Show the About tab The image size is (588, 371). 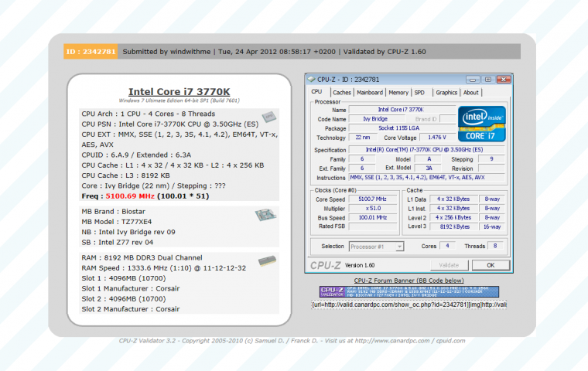[x=471, y=92]
